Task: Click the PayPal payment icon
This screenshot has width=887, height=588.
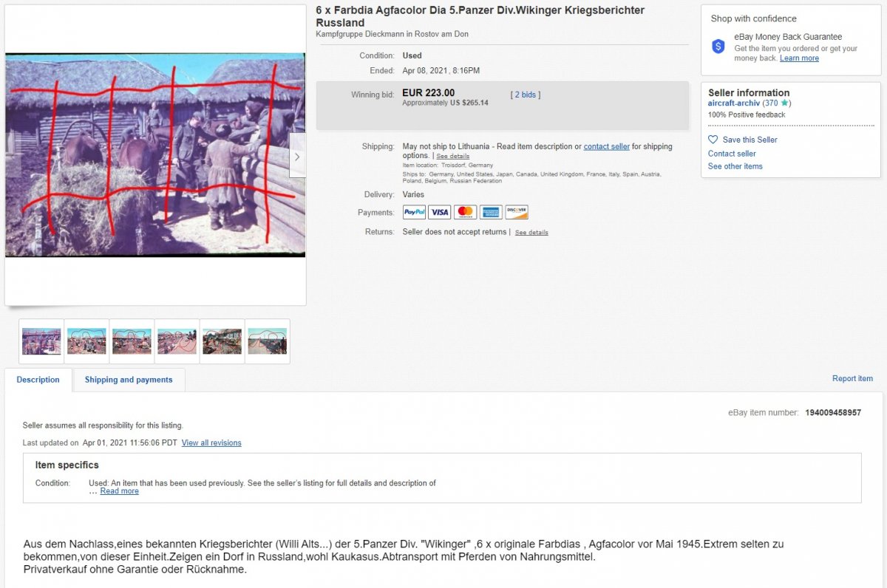Action: pos(414,213)
